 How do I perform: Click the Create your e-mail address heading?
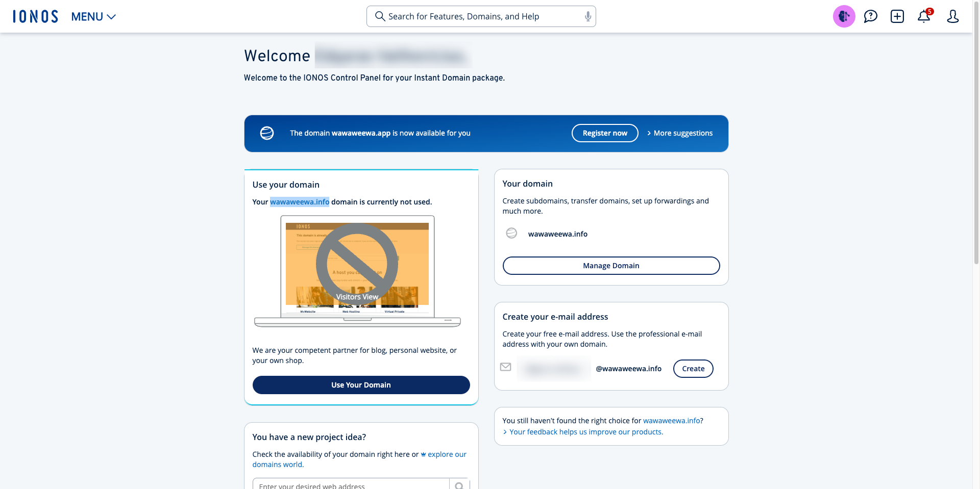click(x=555, y=317)
